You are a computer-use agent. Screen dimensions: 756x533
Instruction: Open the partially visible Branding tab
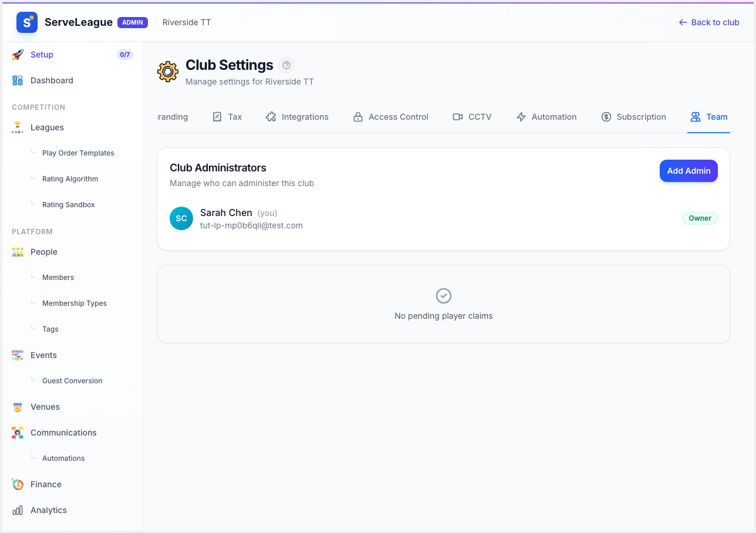[x=173, y=117]
